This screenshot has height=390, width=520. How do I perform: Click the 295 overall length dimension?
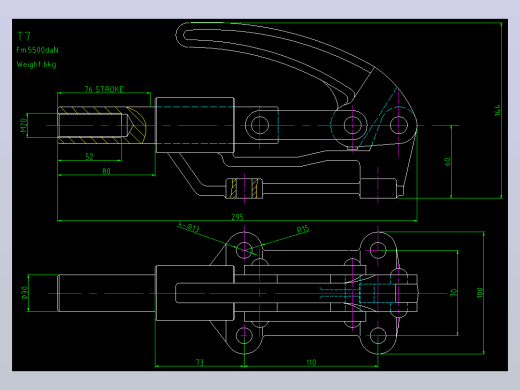[x=237, y=217]
